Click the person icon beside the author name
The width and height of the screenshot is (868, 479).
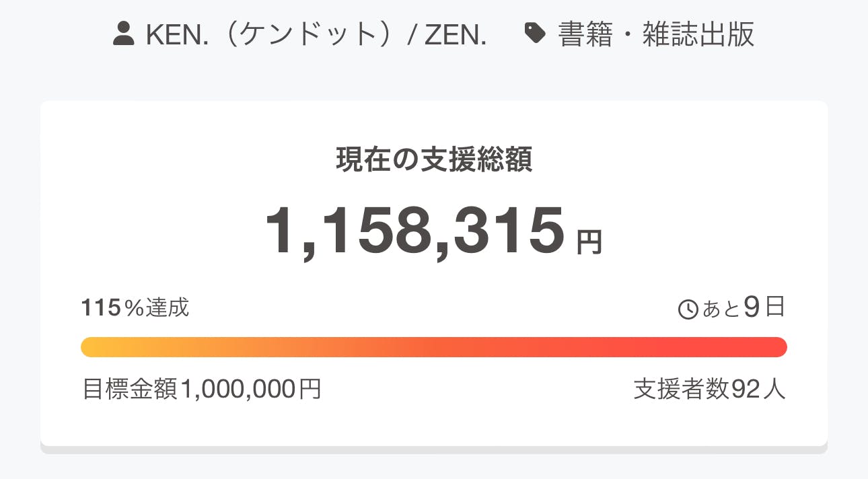124,34
